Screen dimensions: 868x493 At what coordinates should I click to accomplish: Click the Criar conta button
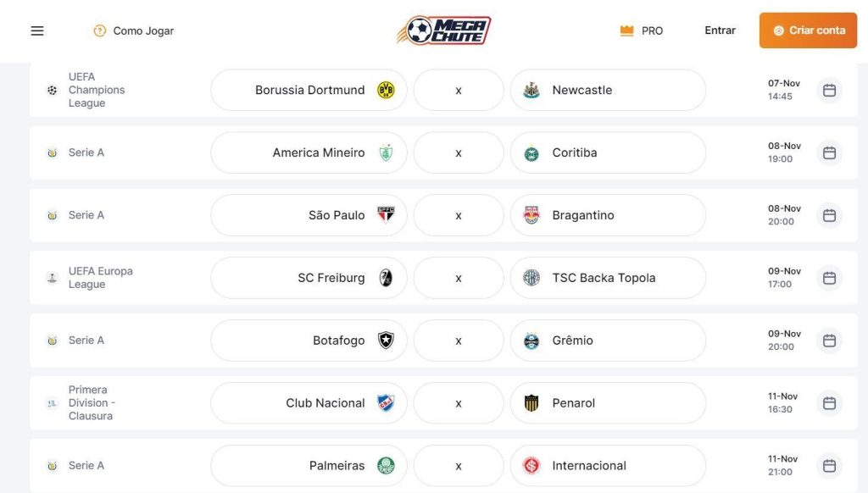808,30
